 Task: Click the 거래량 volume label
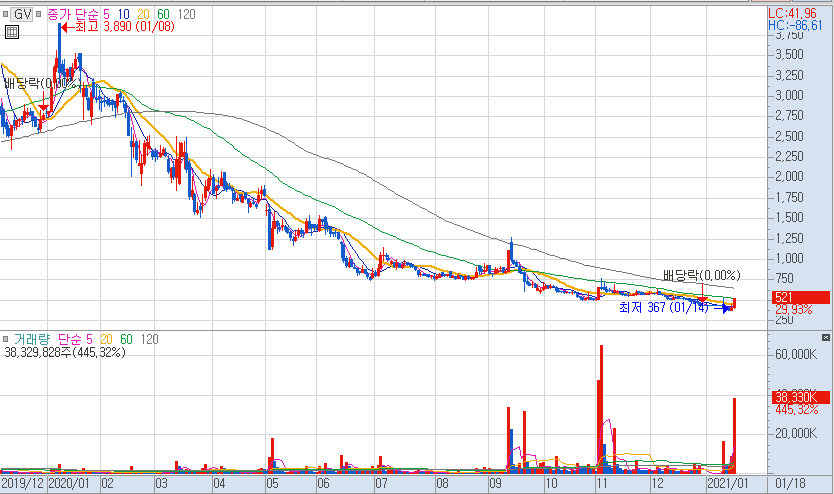click(x=32, y=339)
